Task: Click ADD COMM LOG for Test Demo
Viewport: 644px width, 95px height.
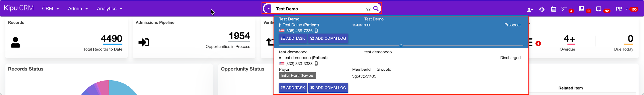Action: pos(328,39)
